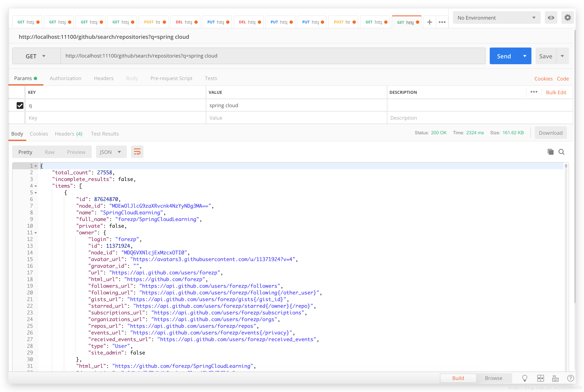Open the help question mark icon

coord(570,378)
